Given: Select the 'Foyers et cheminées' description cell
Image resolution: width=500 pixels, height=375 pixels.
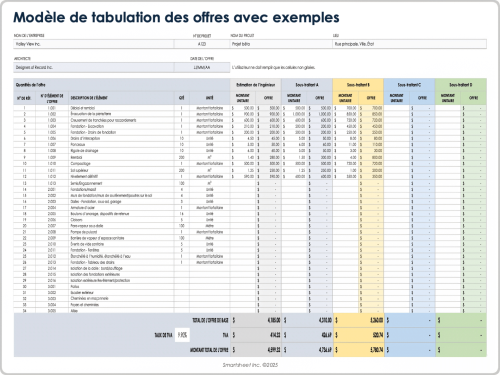Looking at the screenshot, I should coord(121,305).
